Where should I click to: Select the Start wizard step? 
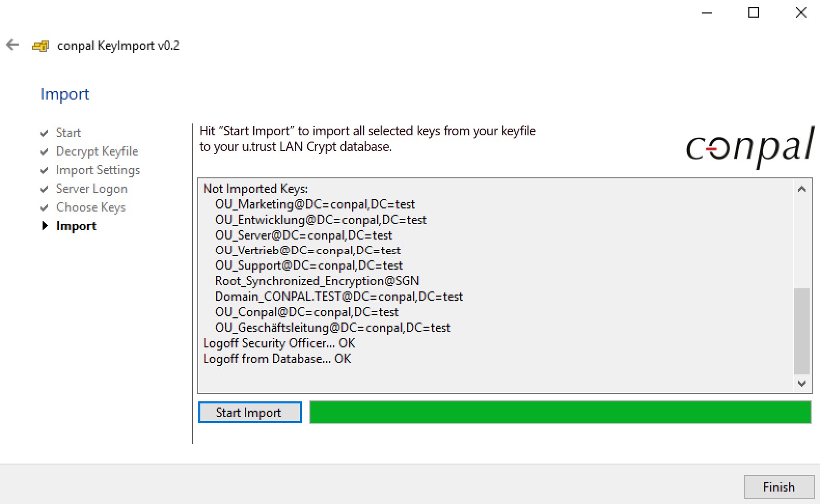click(x=69, y=133)
